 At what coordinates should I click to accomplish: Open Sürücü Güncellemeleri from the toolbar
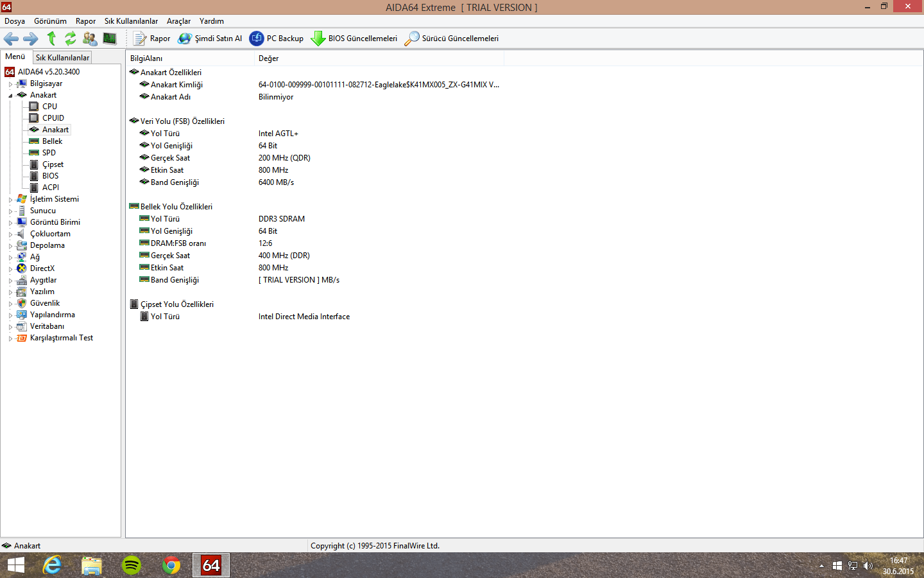click(452, 39)
